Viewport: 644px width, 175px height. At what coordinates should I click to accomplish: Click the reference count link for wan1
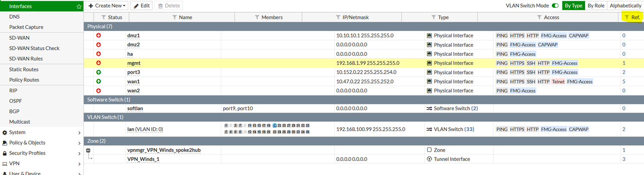[624, 81]
